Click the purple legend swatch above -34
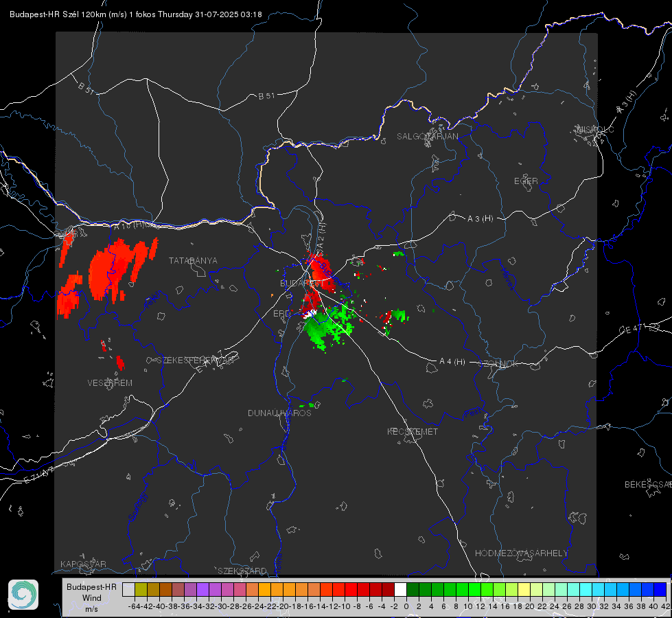The image size is (672, 618). click(202, 589)
